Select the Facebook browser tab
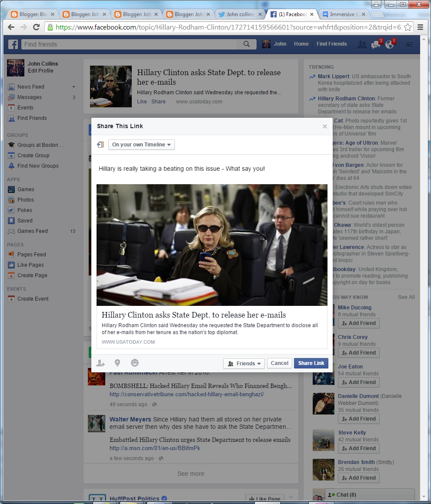 coord(292,14)
